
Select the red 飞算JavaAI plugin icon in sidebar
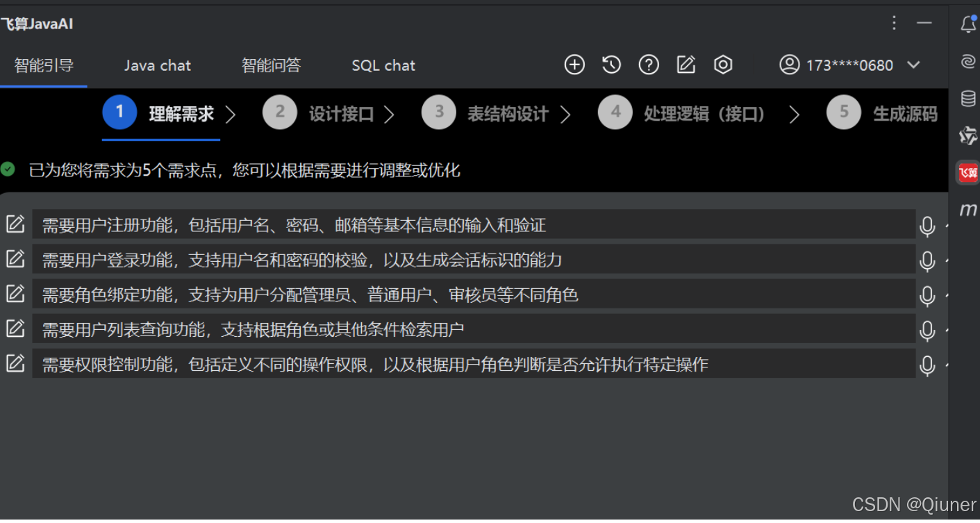[x=968, y=172]
